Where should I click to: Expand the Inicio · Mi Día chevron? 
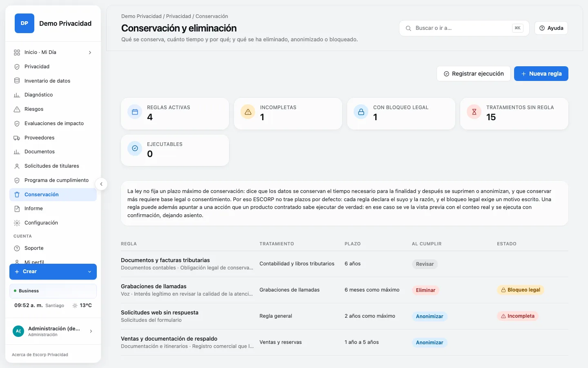click(90, 52)
